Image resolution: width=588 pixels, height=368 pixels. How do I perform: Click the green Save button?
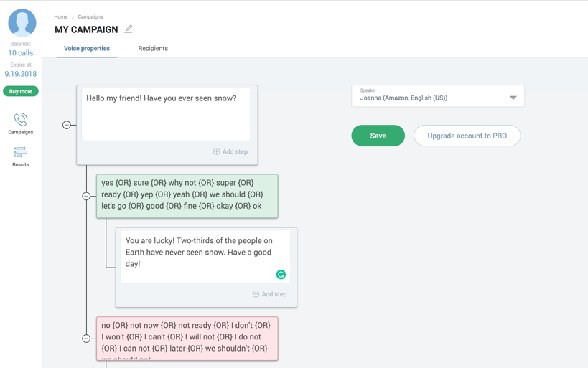pyautogui.click(x=378, y=136)
